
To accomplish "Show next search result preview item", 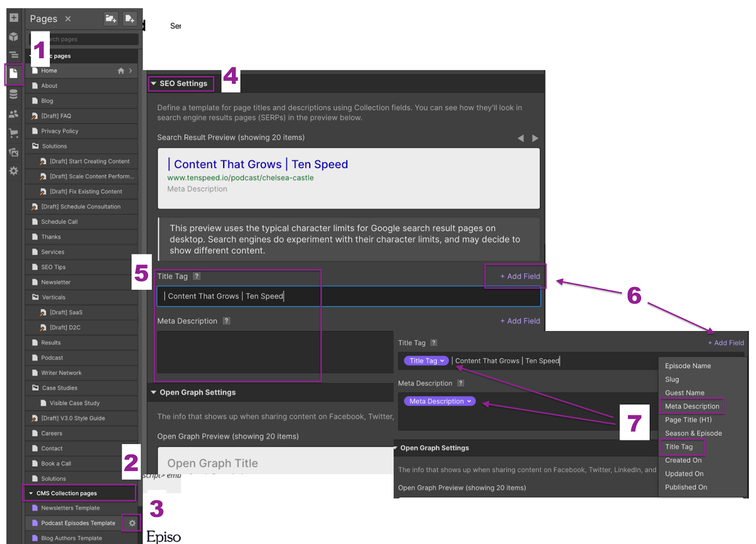I will [535, 138].
